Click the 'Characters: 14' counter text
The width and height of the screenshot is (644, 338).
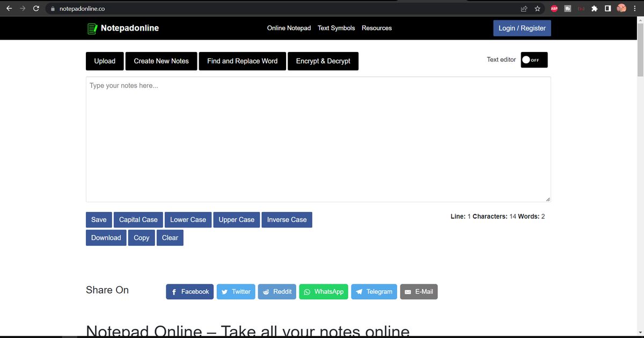point(494,217)
